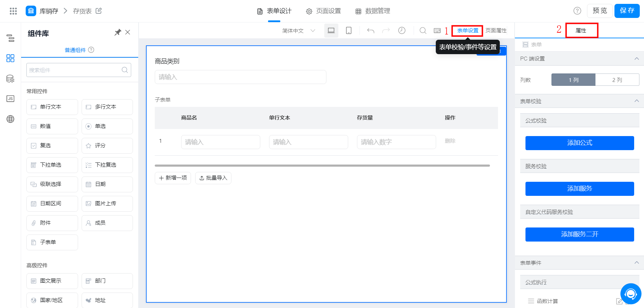The height and width of the screenshot is (308, 644).
Task: Collapse the 表单校验 section
Action: pyautogui.click(x=637, y=101)
